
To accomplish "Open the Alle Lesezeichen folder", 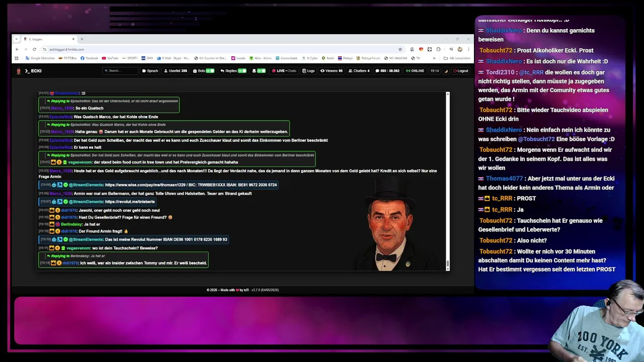I will (457, 58).
